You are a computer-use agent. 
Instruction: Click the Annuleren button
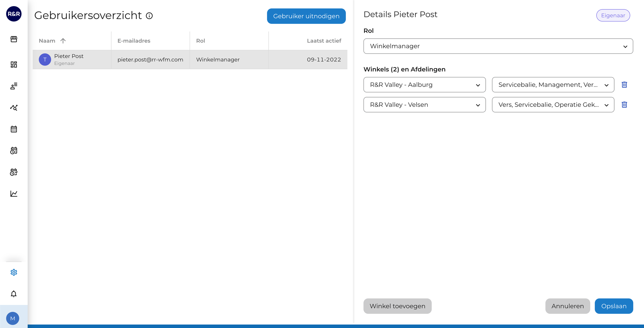[567, 306]
